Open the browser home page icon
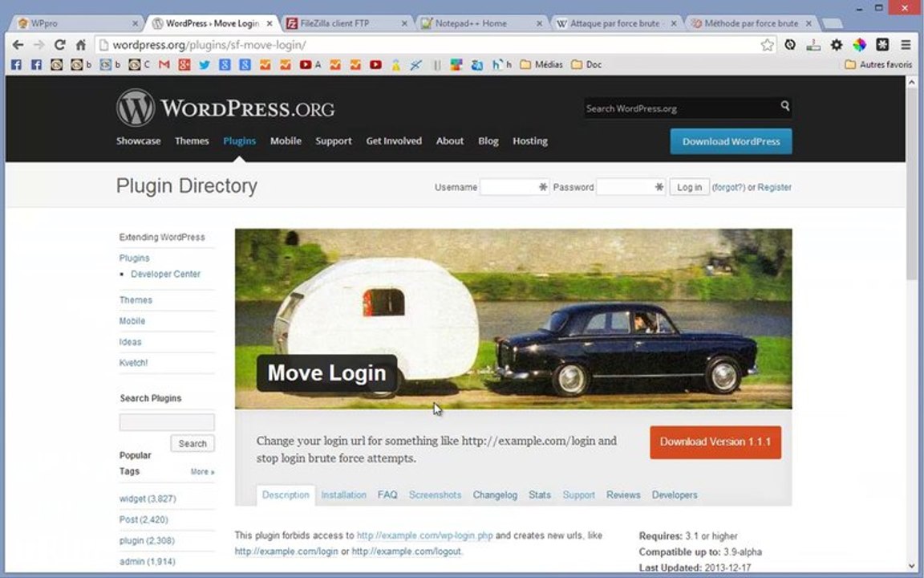This screenshot has width=924, height=578. 81,45
